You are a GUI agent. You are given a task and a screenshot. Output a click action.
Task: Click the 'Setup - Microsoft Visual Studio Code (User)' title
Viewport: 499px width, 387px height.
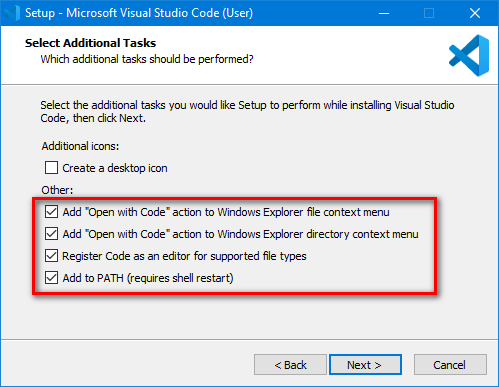tap(139, 13)
